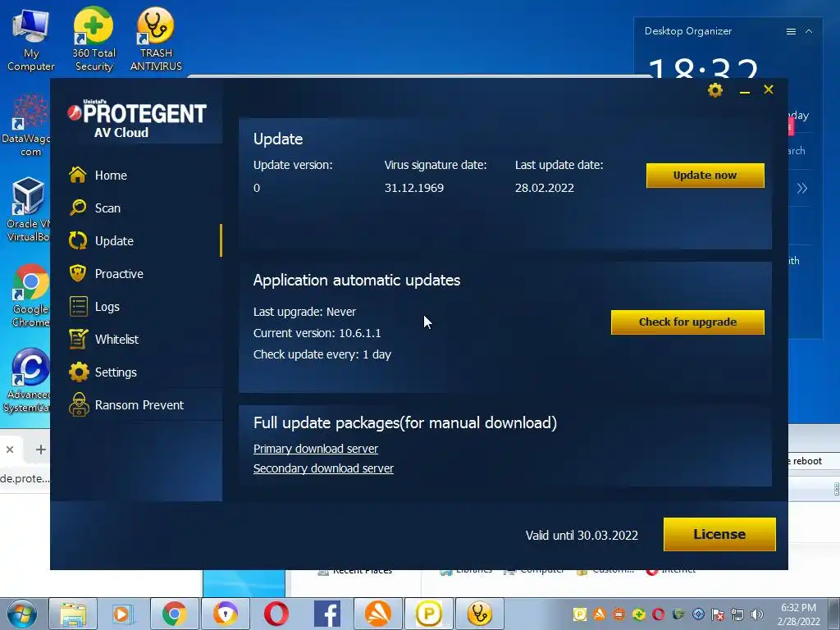The height and width of the screenshot is (630, 840).
Task: Click the Check for upgrade button
Action: tap(687, 322)
